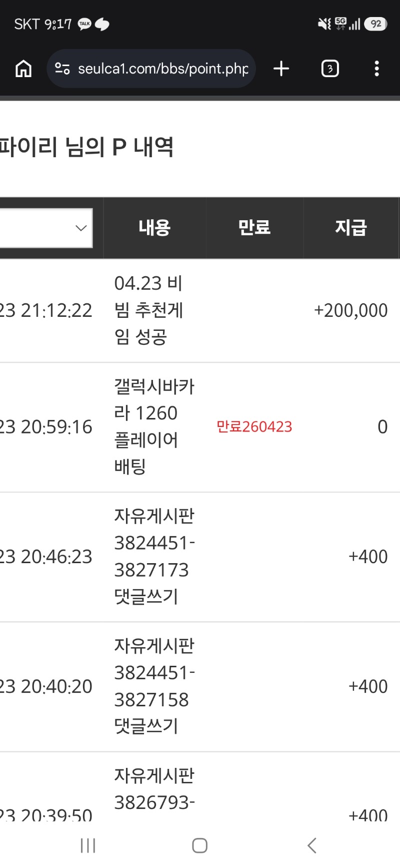Open site info icon in address bar

[62, 69]
